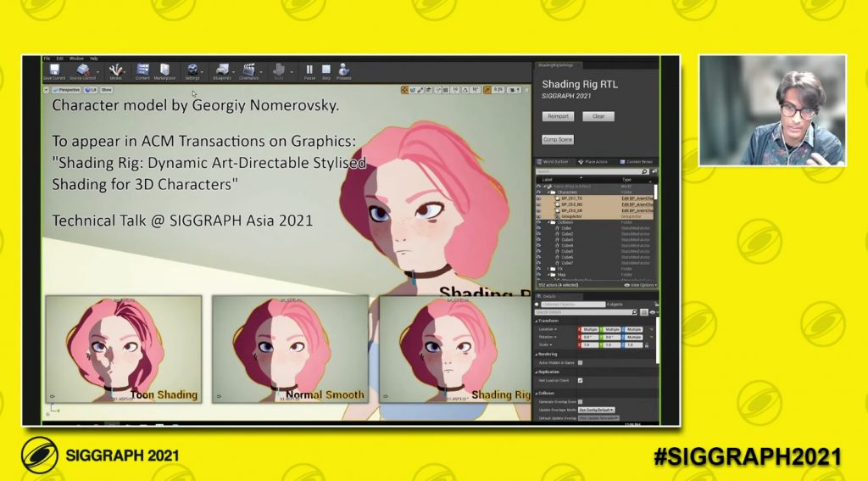Click the Reimport button in Shading Rig panel

(558, 116)
